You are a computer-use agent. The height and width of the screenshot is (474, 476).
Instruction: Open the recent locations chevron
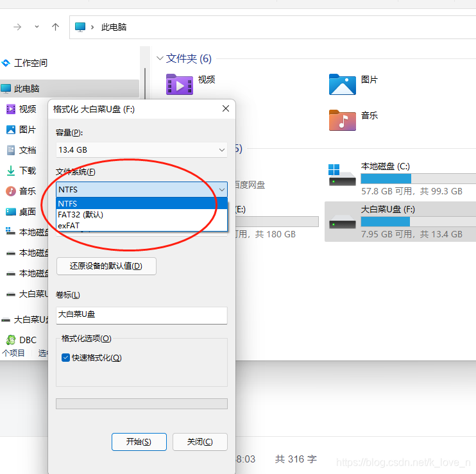[x=37, y=27]
